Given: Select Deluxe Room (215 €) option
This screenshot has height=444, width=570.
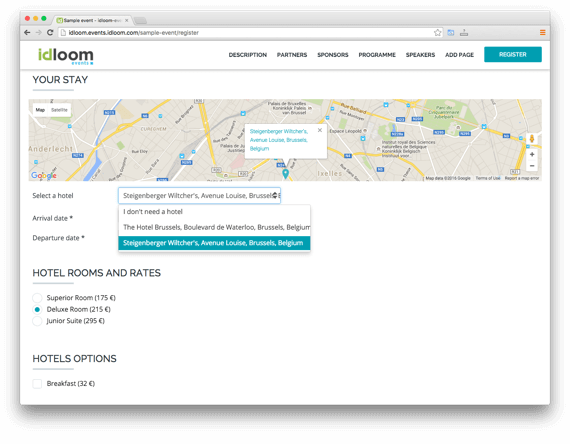Looking at the screenshot, I should point(37,309).
